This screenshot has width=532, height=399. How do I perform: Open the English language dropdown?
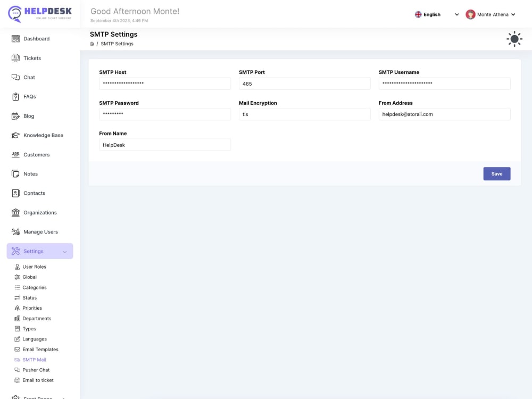437,14
